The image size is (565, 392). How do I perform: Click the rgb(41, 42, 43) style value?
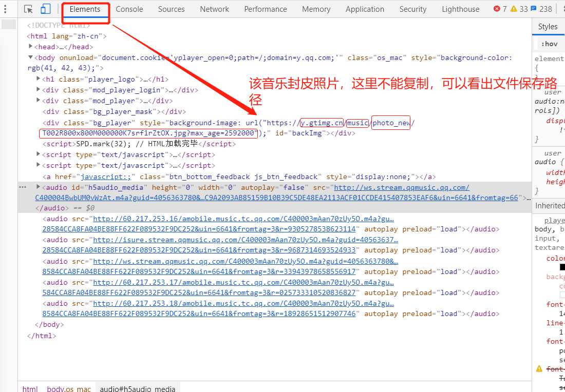61,68
